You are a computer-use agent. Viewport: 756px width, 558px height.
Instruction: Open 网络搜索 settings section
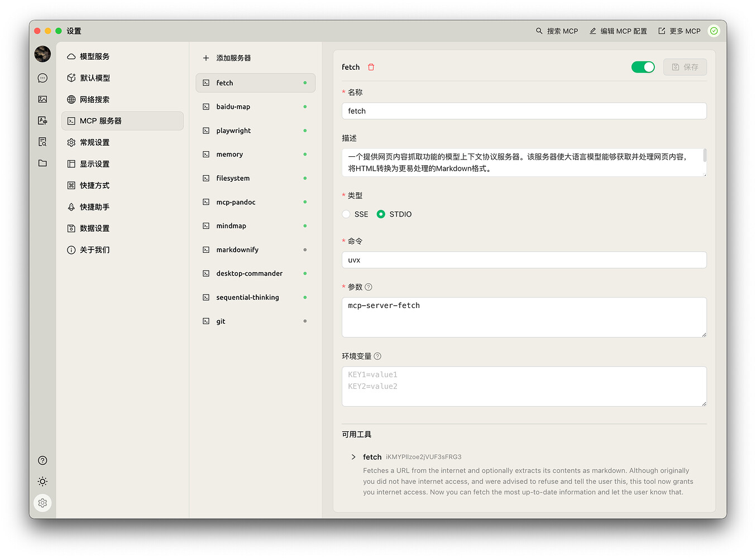pos(122,99)
